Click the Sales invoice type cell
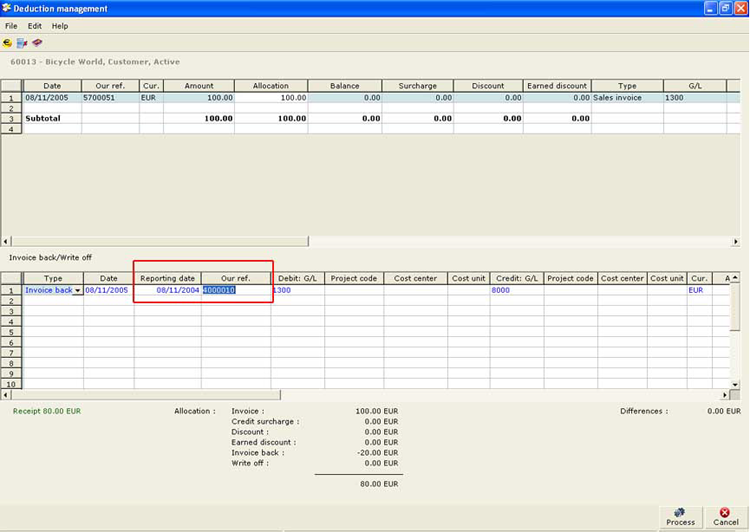The height and width of the screenshot is (532, 750). (627, 98)
